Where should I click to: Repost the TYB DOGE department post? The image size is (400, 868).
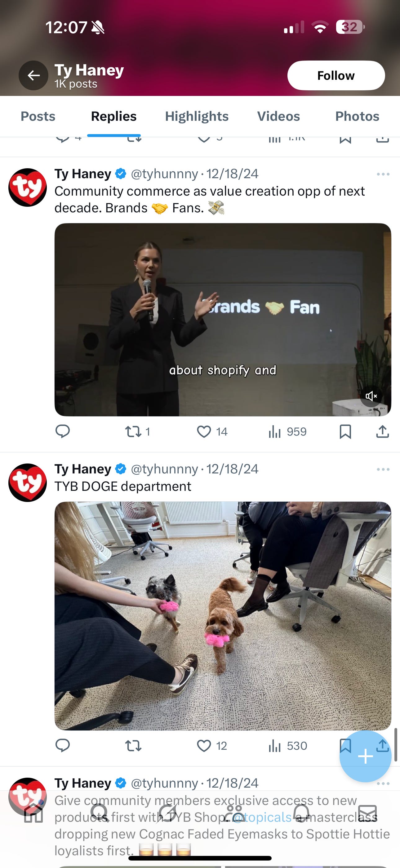click(x=133, y=746)
